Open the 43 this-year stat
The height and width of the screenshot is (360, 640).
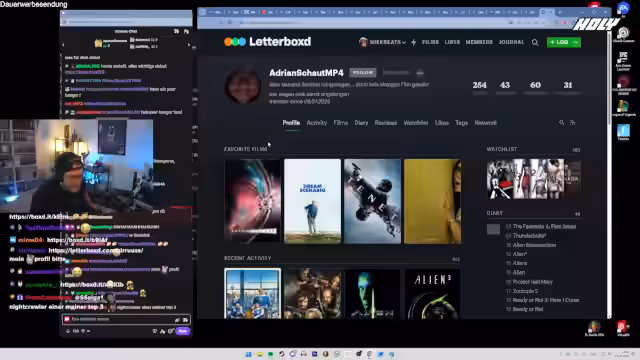tap(505, 88)
